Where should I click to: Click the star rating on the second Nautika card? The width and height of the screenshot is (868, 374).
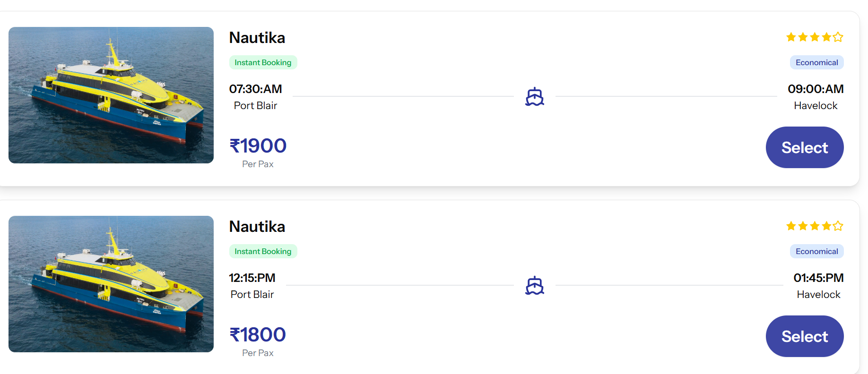(815, 226)
